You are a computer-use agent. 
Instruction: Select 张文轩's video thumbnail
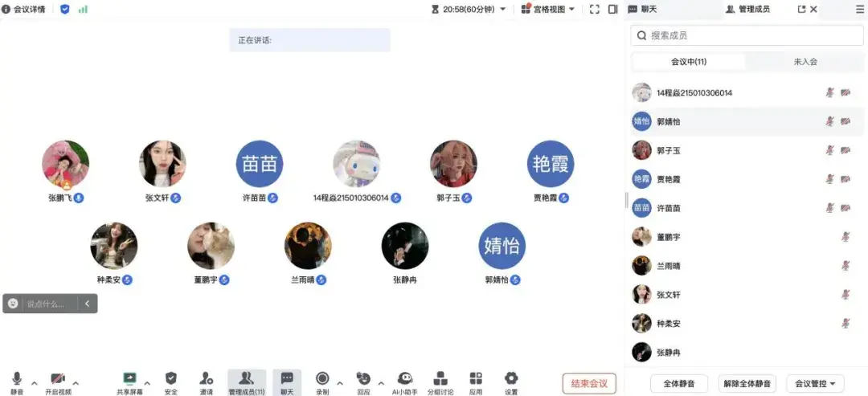pyautogui.click(x=162, y=164)
